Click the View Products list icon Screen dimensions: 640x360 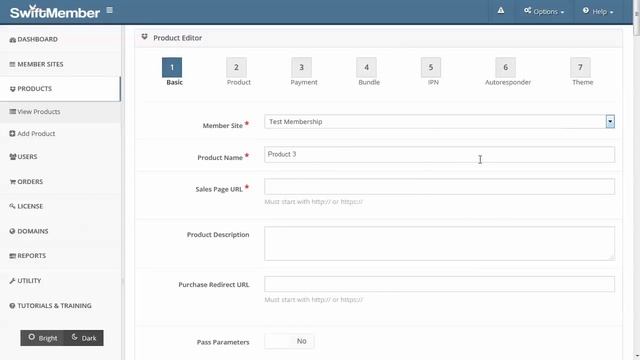[x=13, y=111]
